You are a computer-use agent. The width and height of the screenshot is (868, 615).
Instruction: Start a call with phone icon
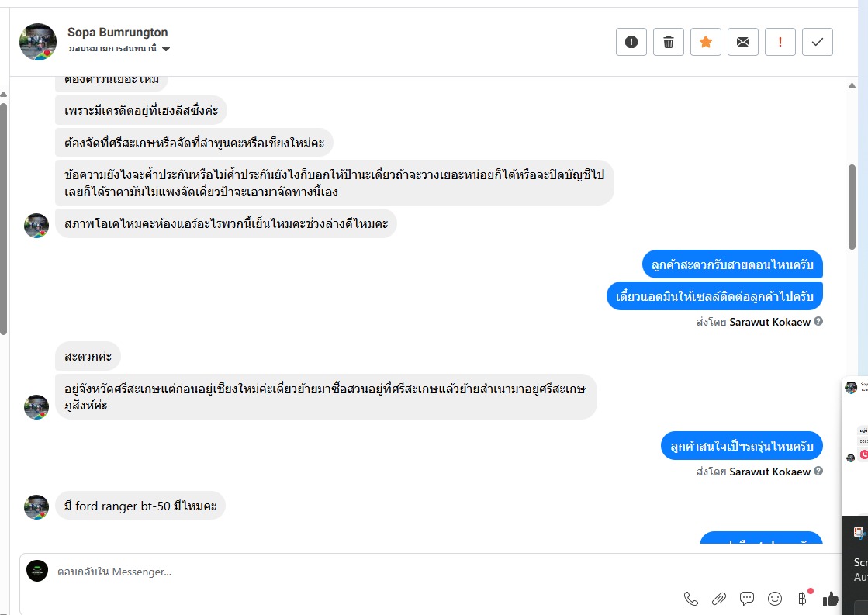690,598
